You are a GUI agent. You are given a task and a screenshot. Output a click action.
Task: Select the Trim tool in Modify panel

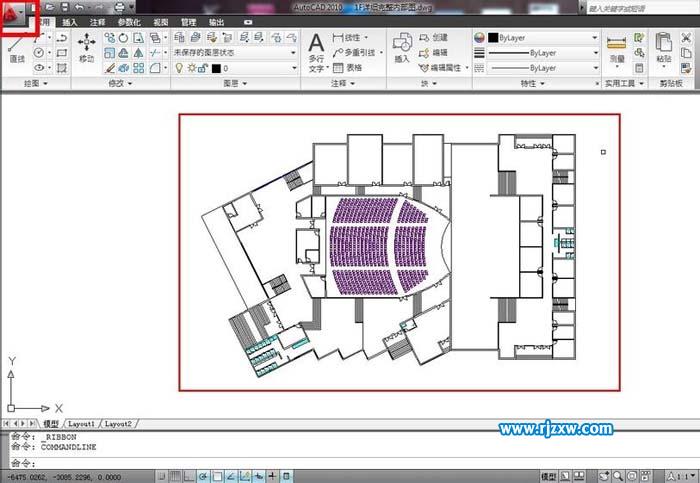pyautogui.click(x=155, y=53)
